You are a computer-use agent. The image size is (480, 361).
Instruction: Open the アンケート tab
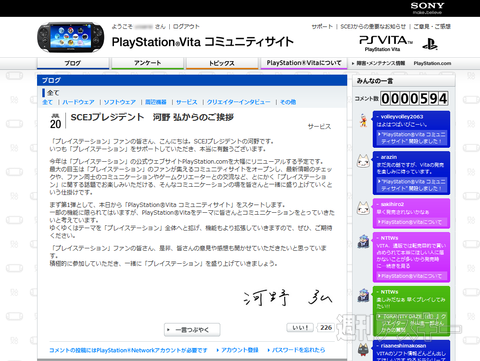pos(147,63)
